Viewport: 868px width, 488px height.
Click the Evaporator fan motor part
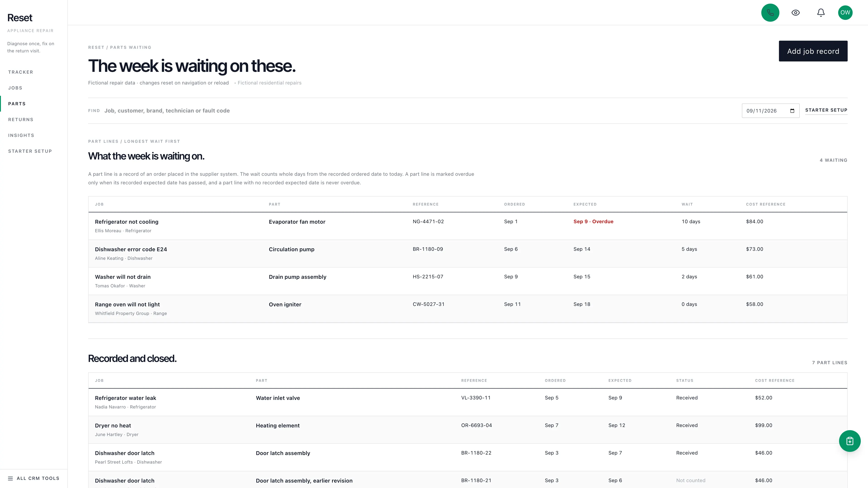click(x=297, y=222)
